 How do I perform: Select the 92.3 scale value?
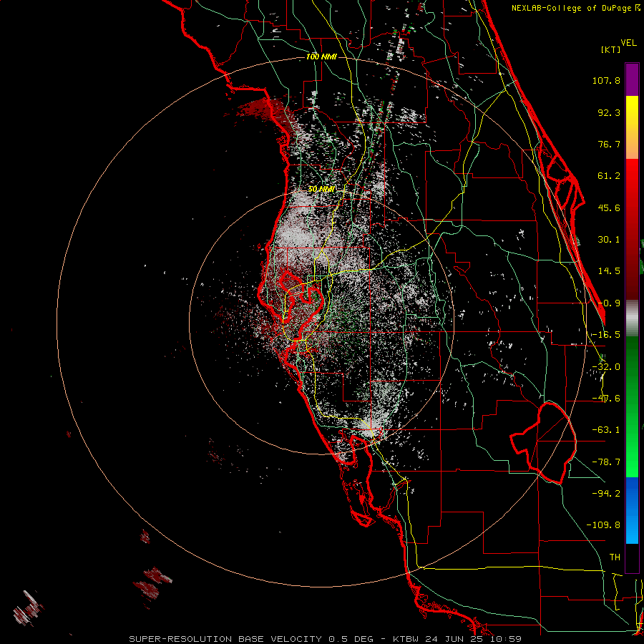(x=609, y=112)
